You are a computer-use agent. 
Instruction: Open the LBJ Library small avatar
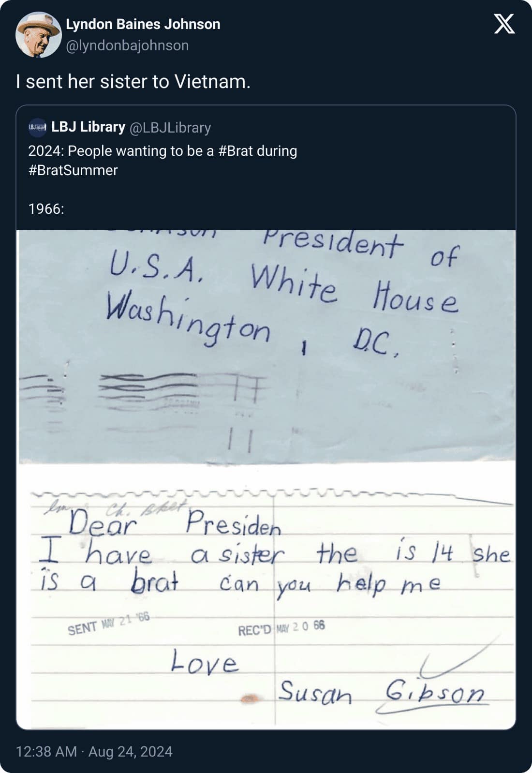(x=38, y=127)
